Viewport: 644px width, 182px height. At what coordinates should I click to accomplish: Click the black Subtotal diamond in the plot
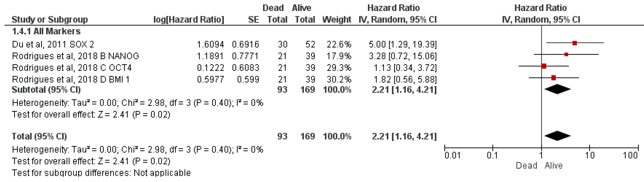pos(557,89)
